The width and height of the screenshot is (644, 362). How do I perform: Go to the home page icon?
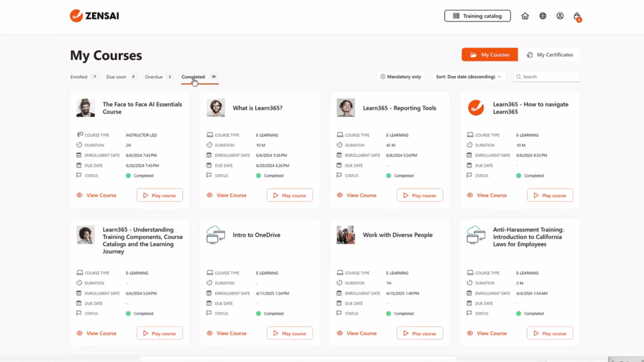[x=525, y=16]
